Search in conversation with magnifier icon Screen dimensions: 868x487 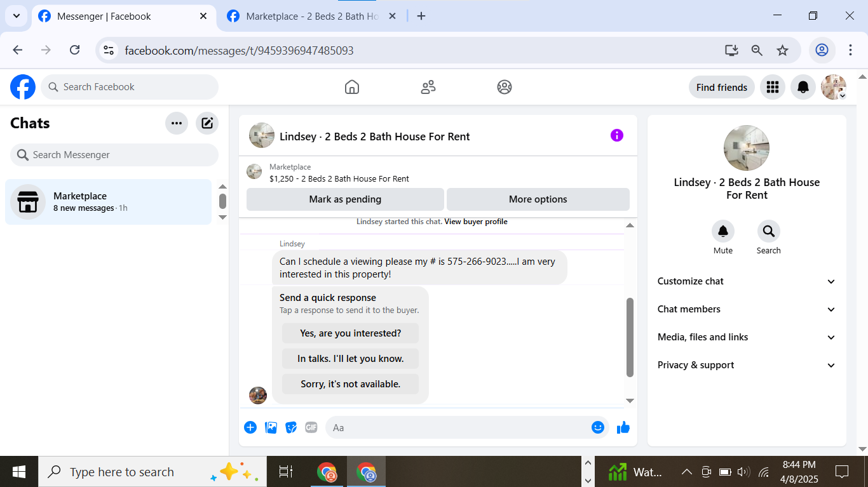coord(769,231)
